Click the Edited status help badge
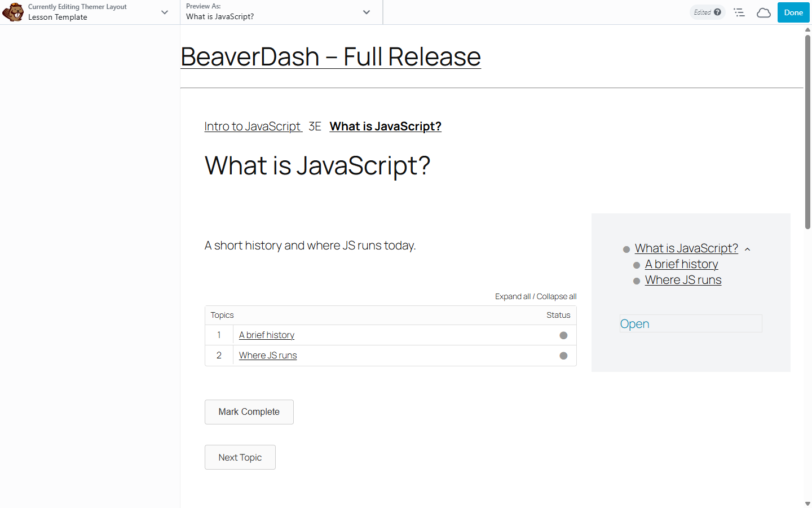Image resolution: width=812 pixels, height=508 pixels. click(x=707, y=12)
